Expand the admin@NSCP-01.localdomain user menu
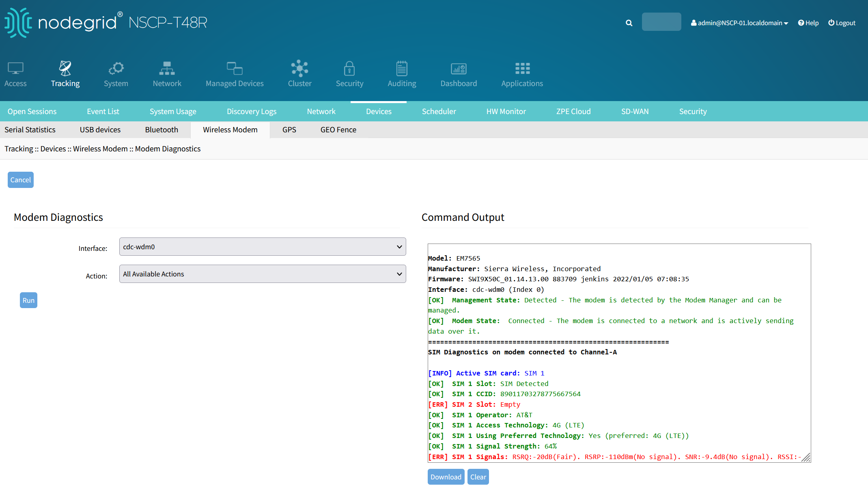Viewport: 868px width, 494px height. point(739,23)
